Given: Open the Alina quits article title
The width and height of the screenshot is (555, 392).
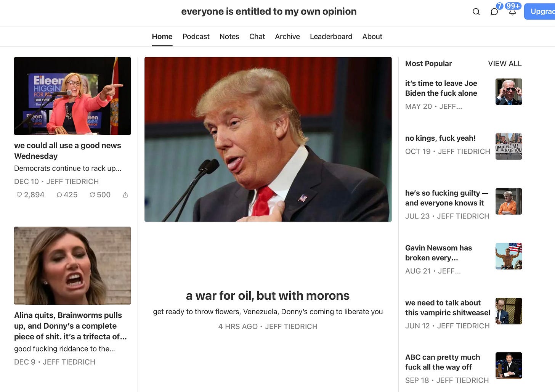Looking at the screenshot, I should point(71,326).
